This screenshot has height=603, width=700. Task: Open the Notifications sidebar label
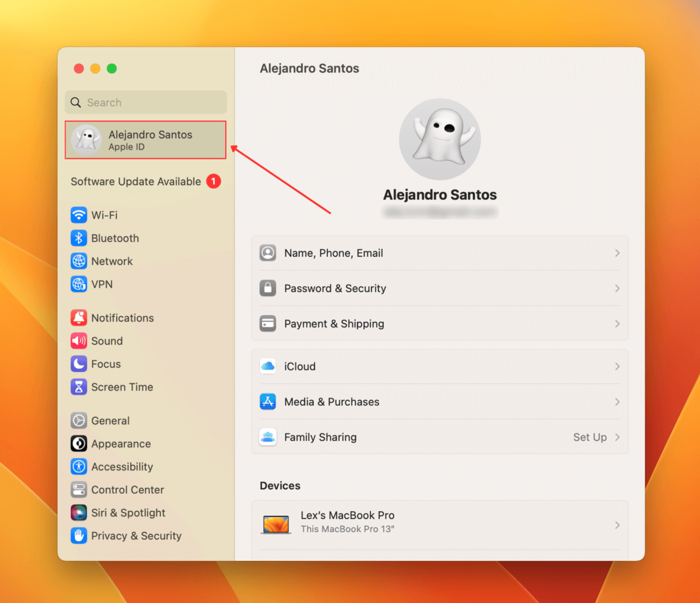click(123, 318)
